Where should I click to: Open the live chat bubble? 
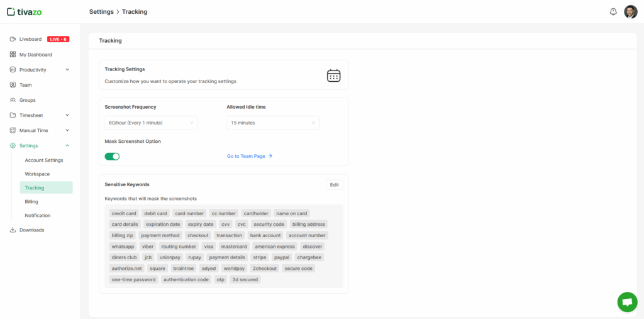point(627,302)
